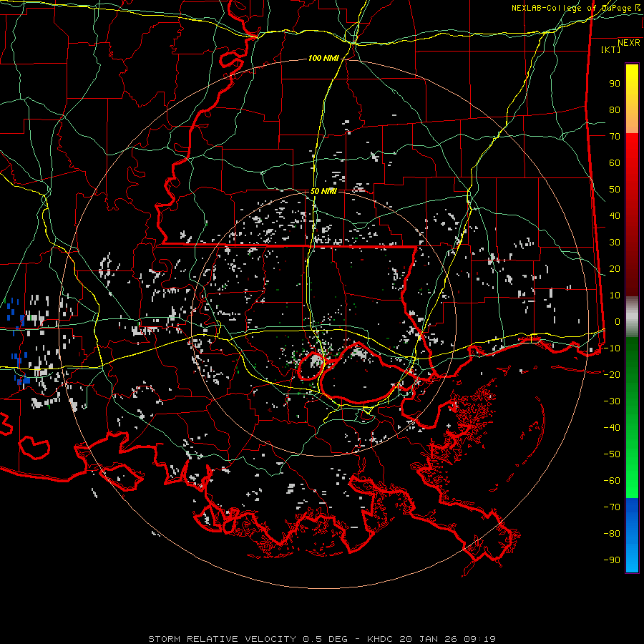Click the 50 NMI range ring label
Screen dimensions: 644x644
323,191
